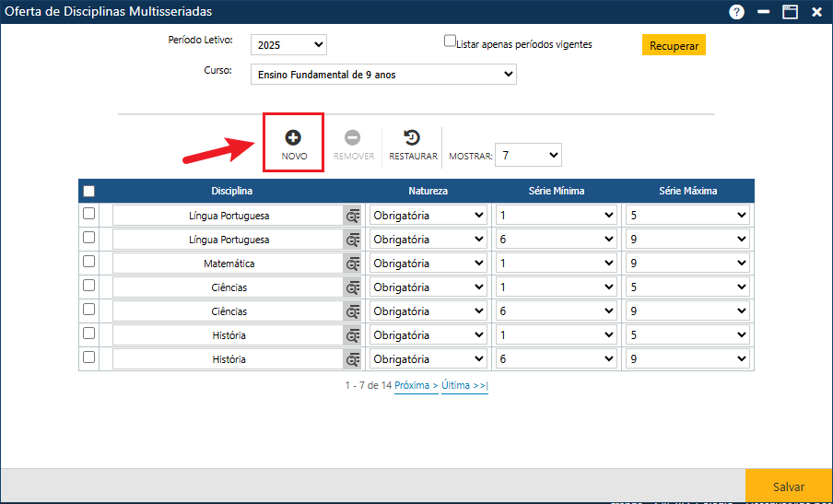Open the help question mark icon
The image size is (833, 504).
pos(736,12)
